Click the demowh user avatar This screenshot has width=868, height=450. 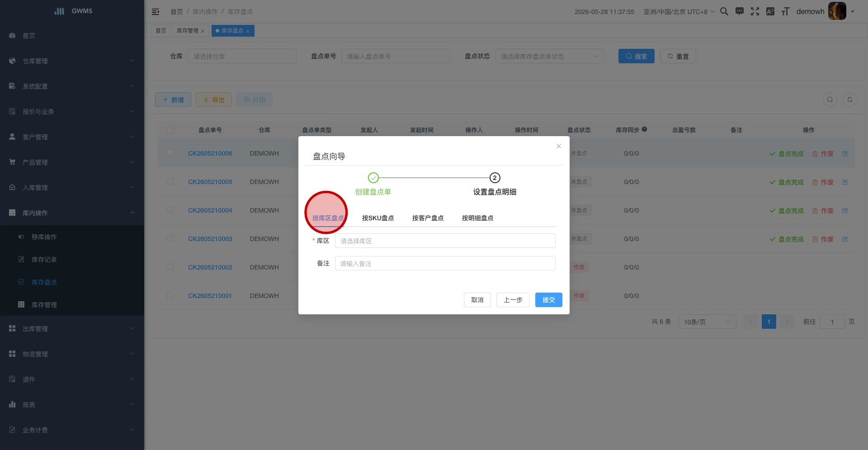[x=837, y=11]
